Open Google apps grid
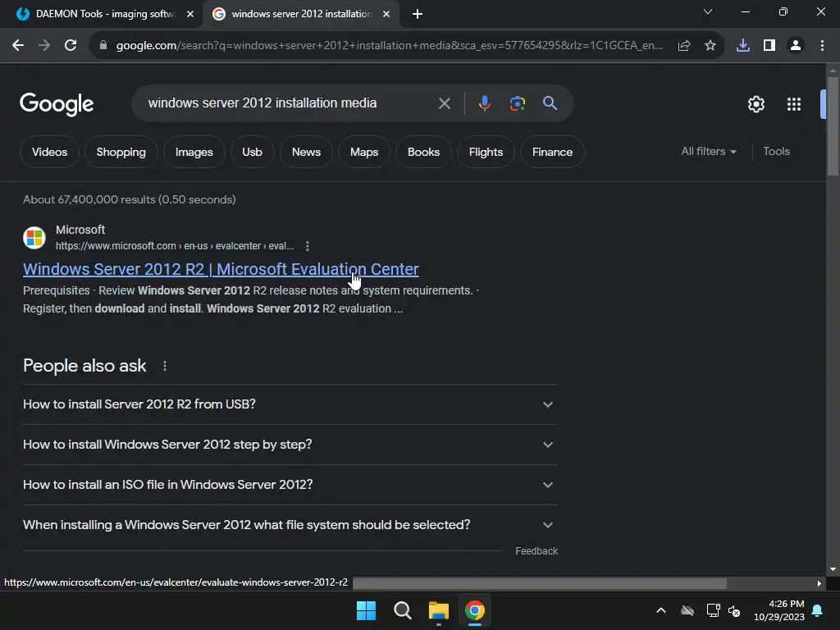Image resolution: width=840 pixels, height=630 pixels. click(x=794, y=104)
